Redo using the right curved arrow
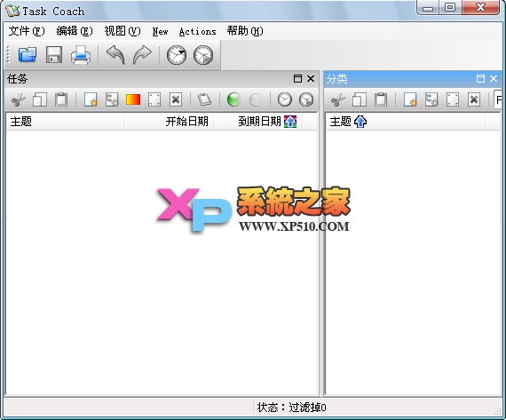The width and height of the screenshot is (506, 420). click(142, 55)
